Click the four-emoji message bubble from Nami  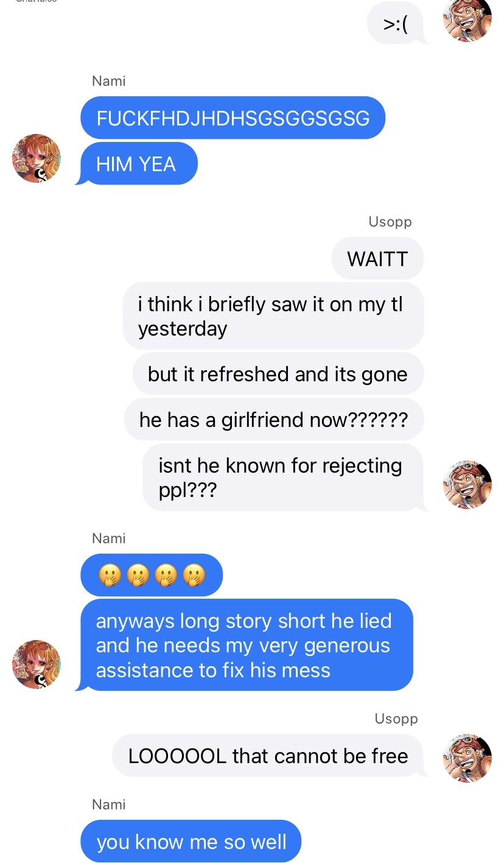[152, 574]
